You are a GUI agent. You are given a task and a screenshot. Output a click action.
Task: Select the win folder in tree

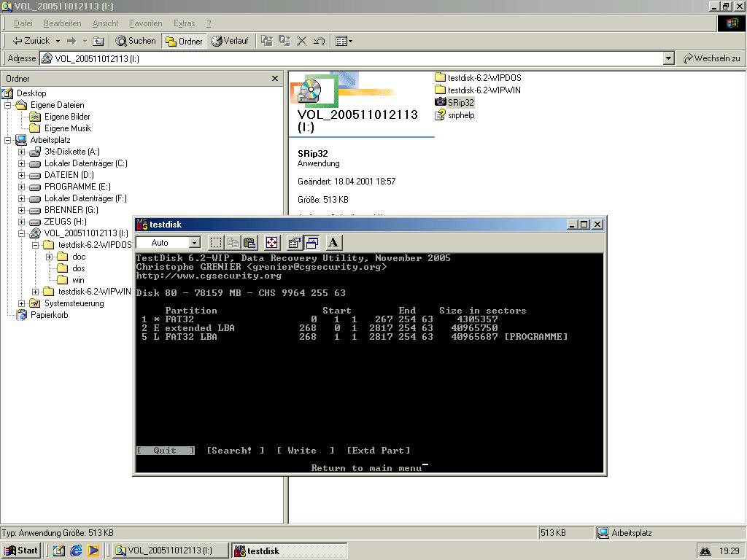click(x=78, y=281)
